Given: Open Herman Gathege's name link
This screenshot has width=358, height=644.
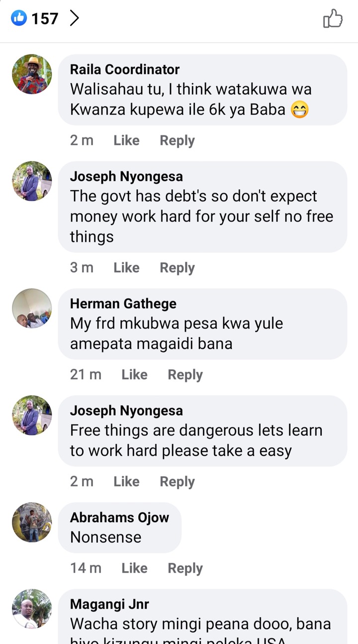Looking at the screenshot, I should pyautogui.click(x=123, y=304).
